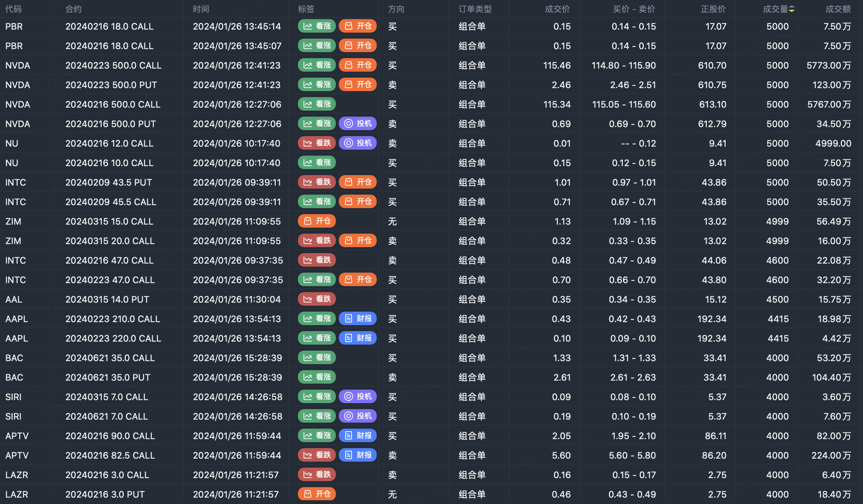The height and width of the screenshot is (504, 863).
Task: Click 财报 tag on AAPL 210.0 CALL row
Action: tap(358, 319)
